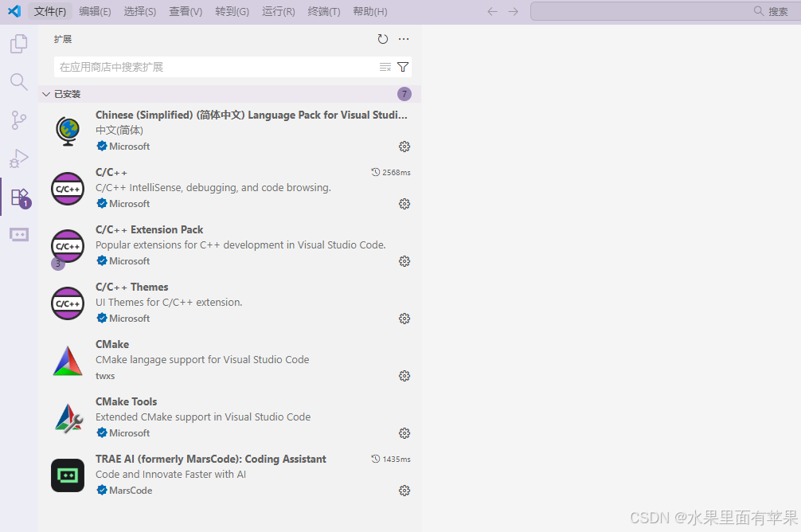Click the 1435ms activation time
This screenshot has width=801, height=532.
[391, 459]
